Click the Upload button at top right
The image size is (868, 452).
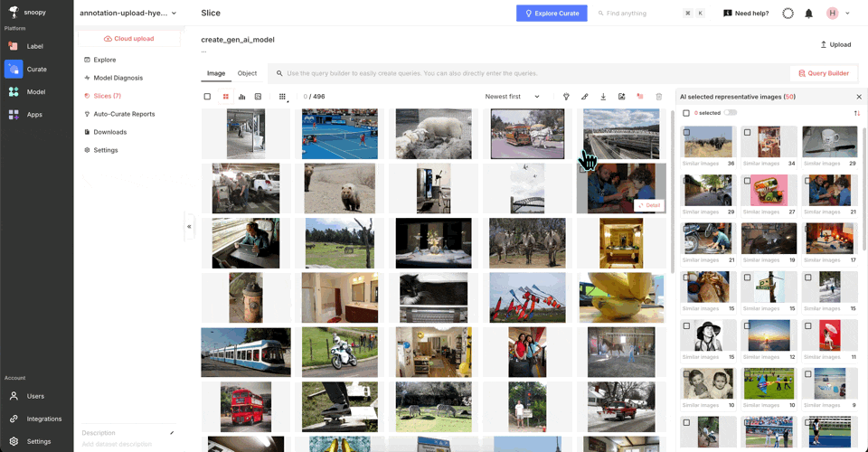click(x=835, y=44)
